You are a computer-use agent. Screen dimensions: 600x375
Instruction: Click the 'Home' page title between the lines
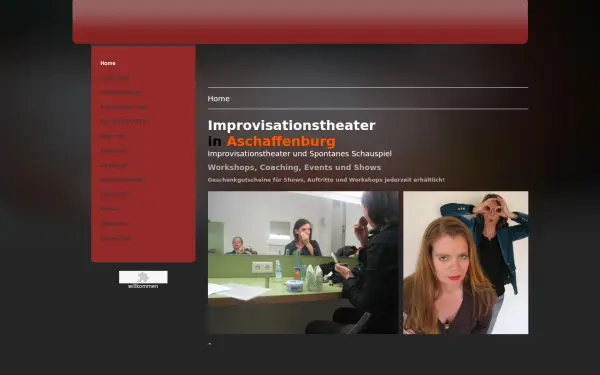tap(218, 99)
